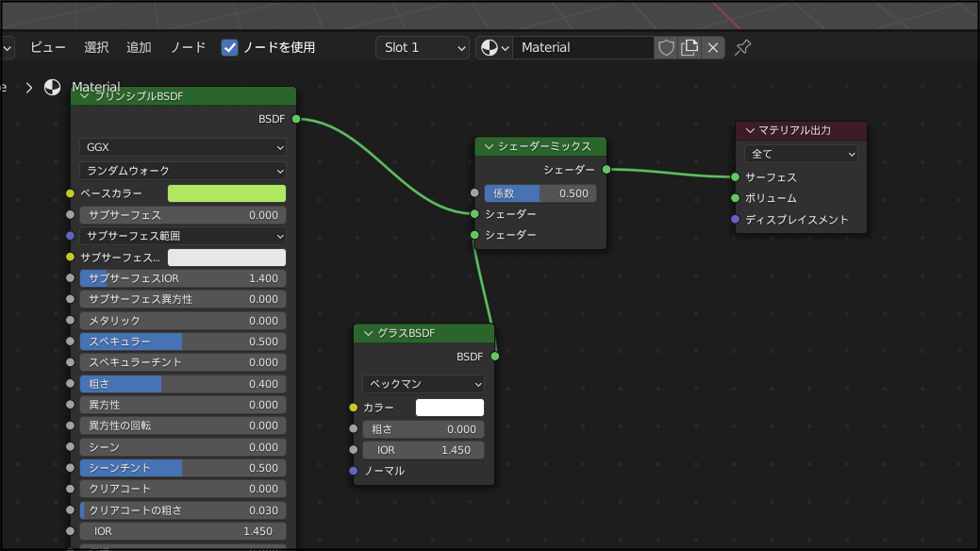Click the クリアコート 0.000 field

[x=182, y=489]
